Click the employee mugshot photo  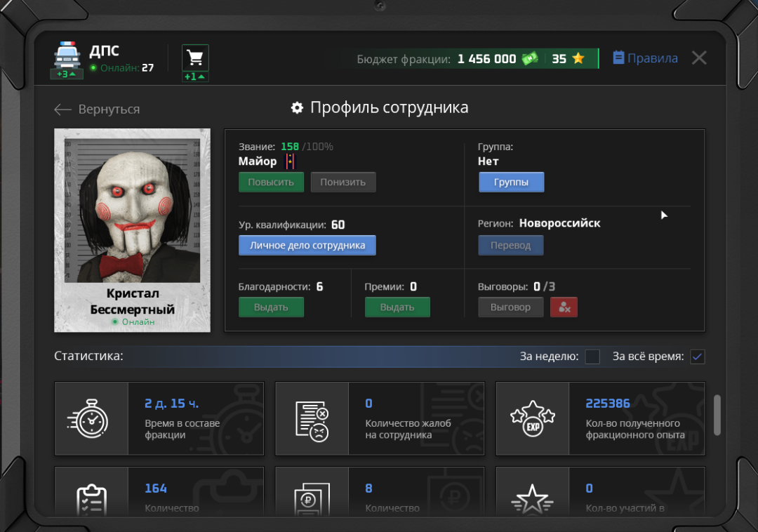[132, 210]
